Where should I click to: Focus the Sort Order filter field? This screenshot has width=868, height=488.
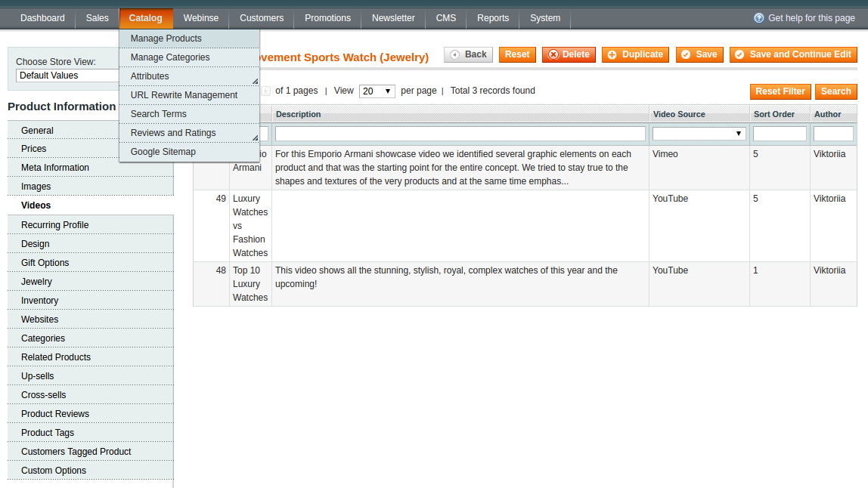click(780, 134)
